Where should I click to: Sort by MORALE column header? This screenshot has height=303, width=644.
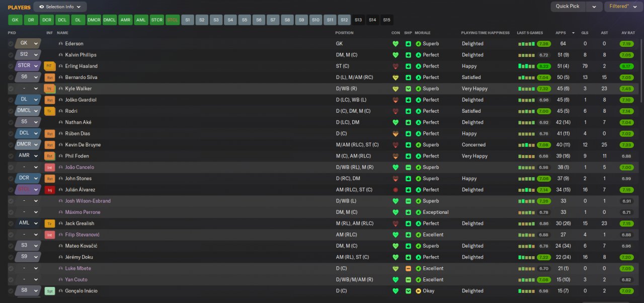click(x=423, y=33)
